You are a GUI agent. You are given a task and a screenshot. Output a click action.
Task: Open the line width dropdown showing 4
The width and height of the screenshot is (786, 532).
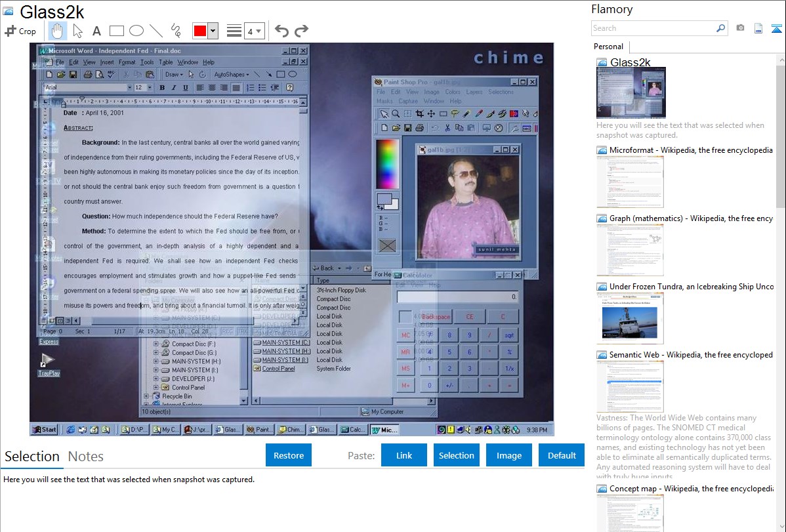pyautogui.click(x=254, y=31)
